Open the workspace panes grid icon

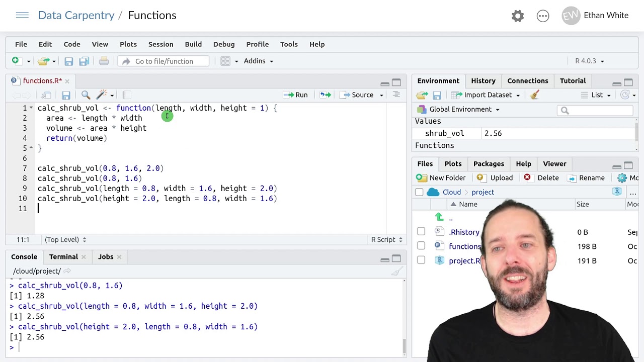[x=225, y=61]
